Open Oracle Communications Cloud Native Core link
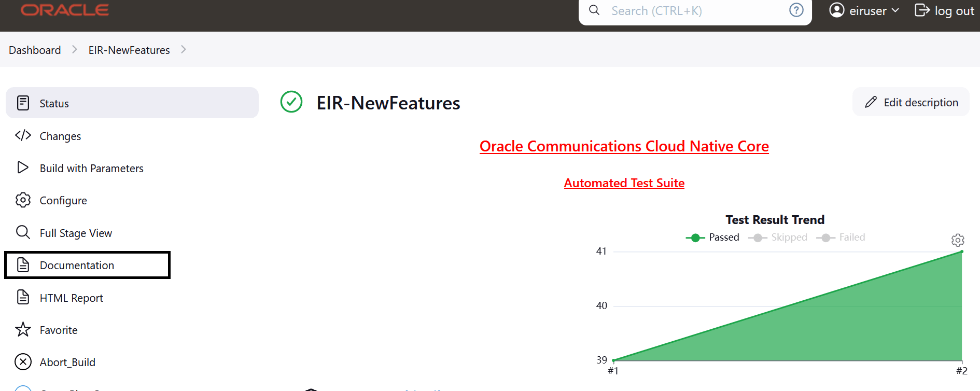The height and width of the screenshot is (391, 980). (624, 146)
